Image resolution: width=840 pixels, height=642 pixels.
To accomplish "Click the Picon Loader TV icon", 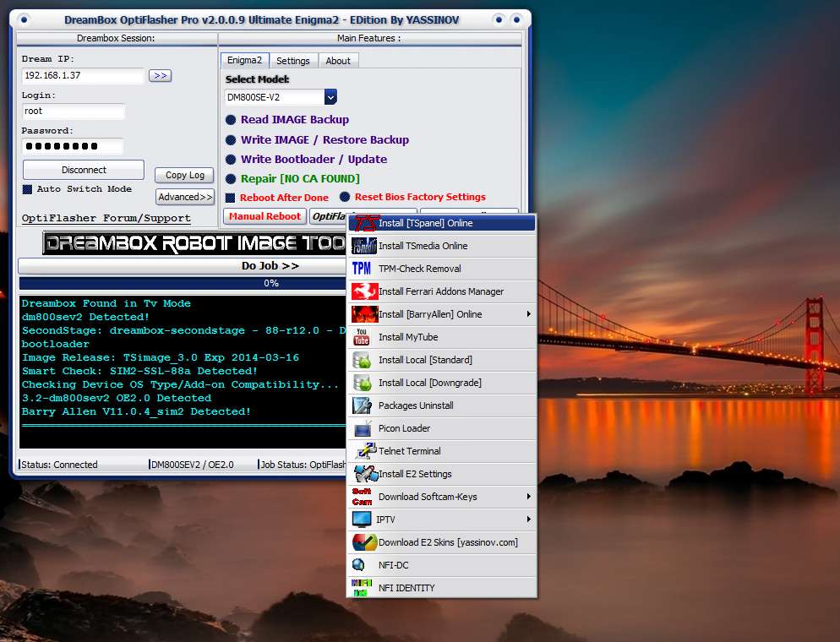I will pyautogui.click(x=363, y=428).
